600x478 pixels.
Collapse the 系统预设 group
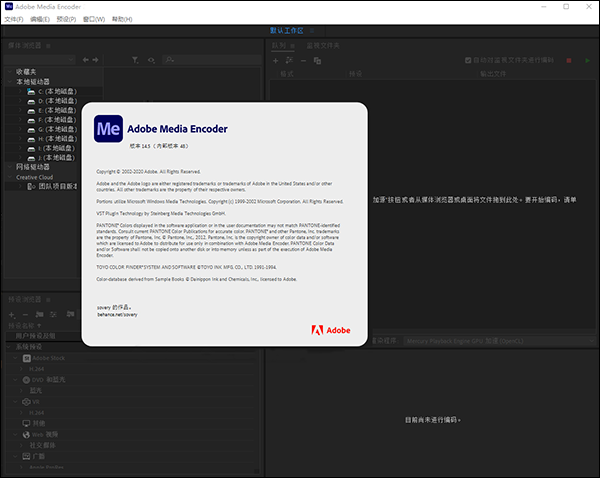9,346
